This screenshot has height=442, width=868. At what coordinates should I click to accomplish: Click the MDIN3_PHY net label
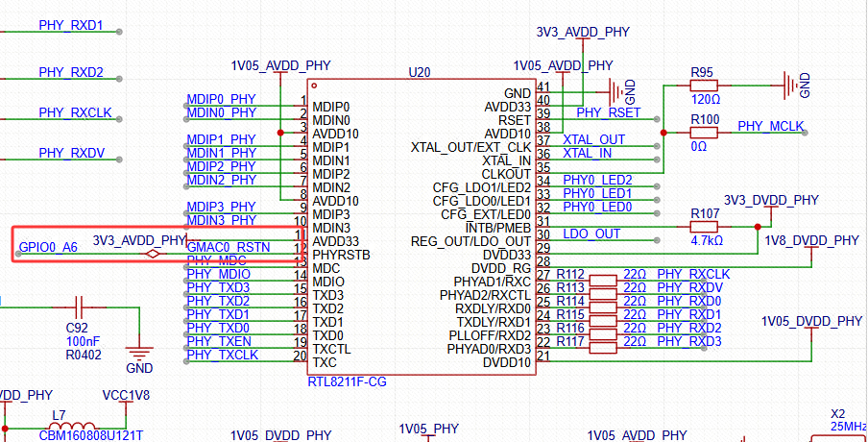coord(222,220)
